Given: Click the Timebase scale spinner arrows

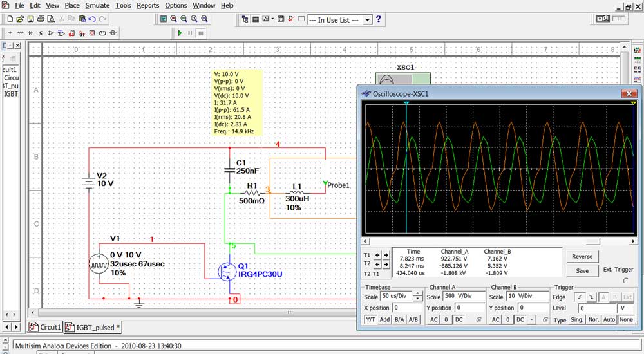Looking at the screenshot, I should tap(418, 297).
